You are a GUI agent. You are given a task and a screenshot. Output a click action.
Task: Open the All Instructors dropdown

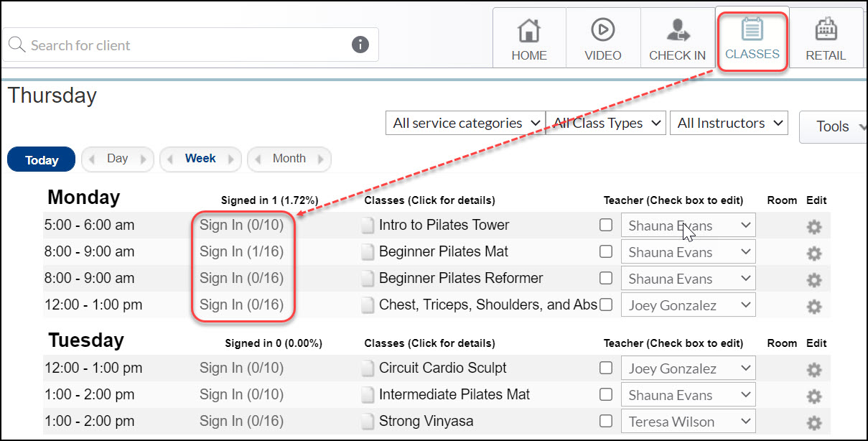pyautogui.click(x=728, y=123)
